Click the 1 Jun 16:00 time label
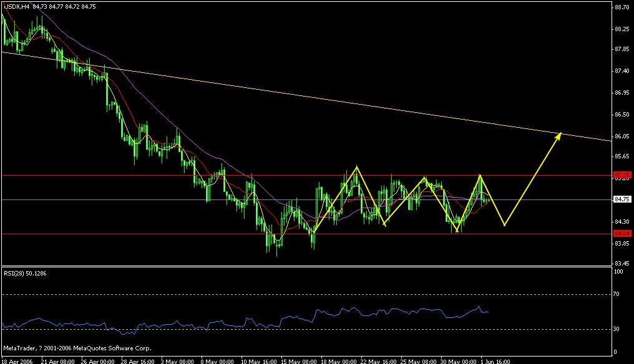The image size is (634, 364). (x=495, y=361)
